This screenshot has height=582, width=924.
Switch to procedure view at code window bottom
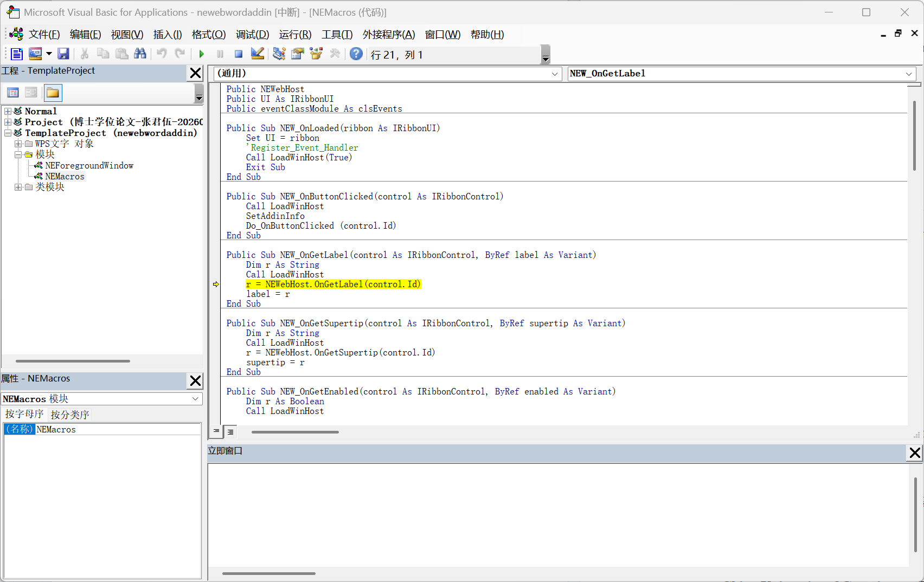pos(216,431)
